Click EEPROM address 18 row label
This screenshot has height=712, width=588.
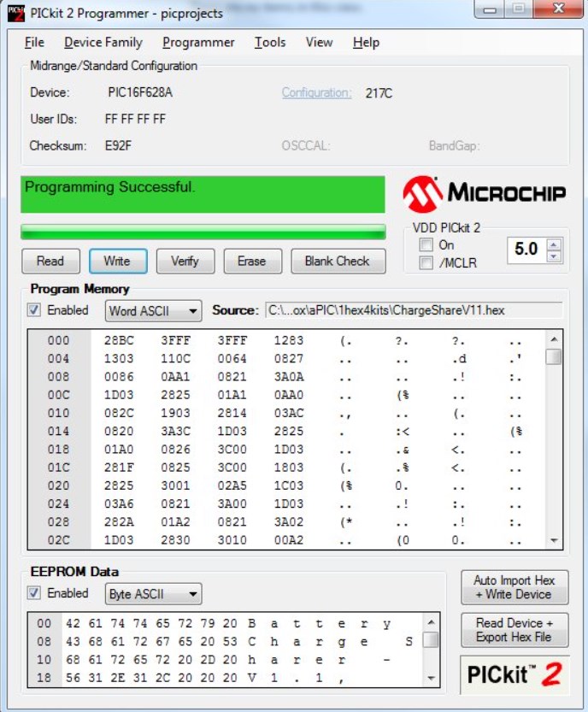click(44, 678)
